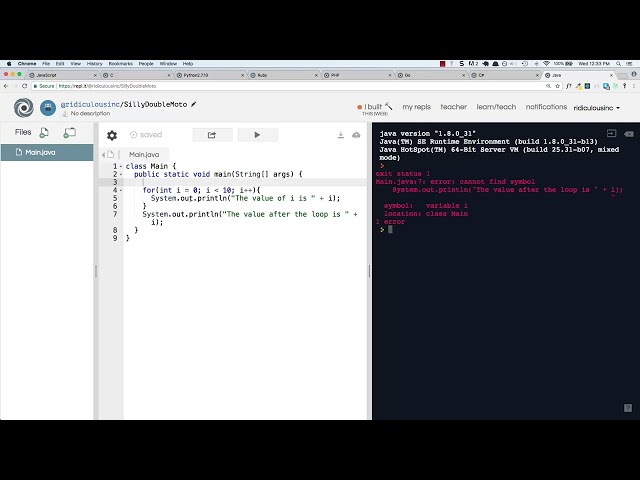Open the 'teacher' link

pos(453,107)
